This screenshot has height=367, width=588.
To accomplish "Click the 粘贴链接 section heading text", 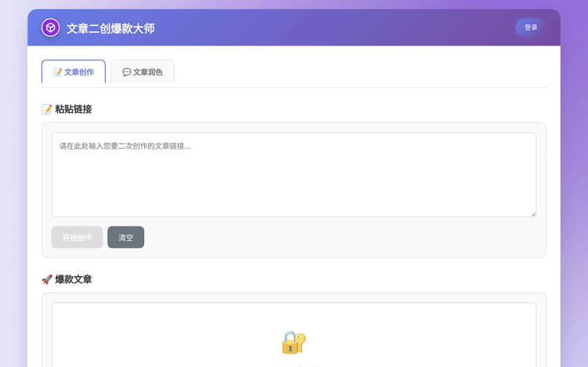I will coord(73,109).
